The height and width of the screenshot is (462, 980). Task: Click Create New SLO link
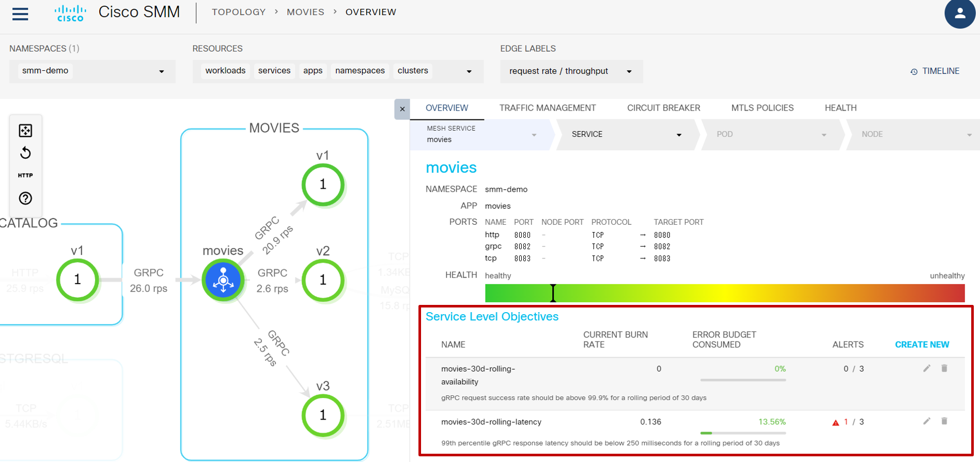click(x=922, y=345)
